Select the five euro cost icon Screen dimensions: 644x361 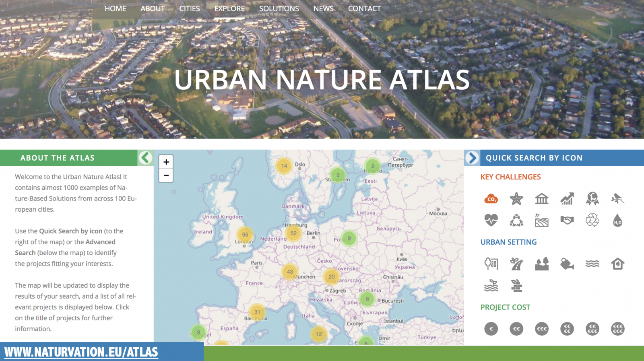pyautogui.click(x=592, y=329)
